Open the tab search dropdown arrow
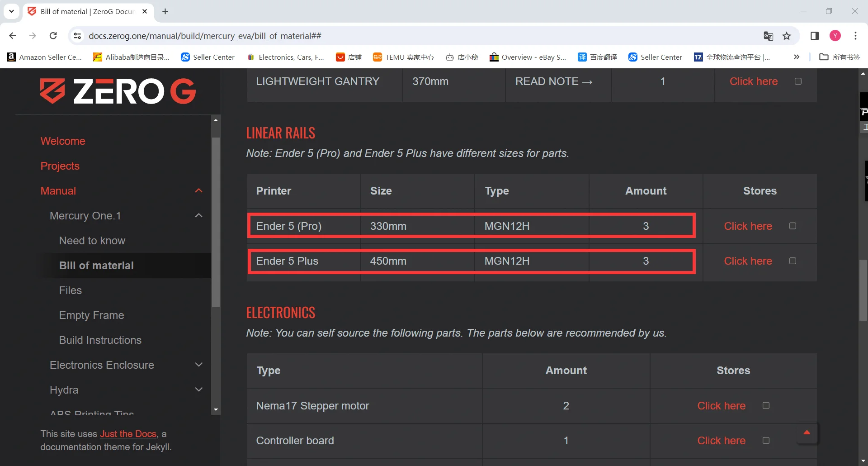 [11, 11]
